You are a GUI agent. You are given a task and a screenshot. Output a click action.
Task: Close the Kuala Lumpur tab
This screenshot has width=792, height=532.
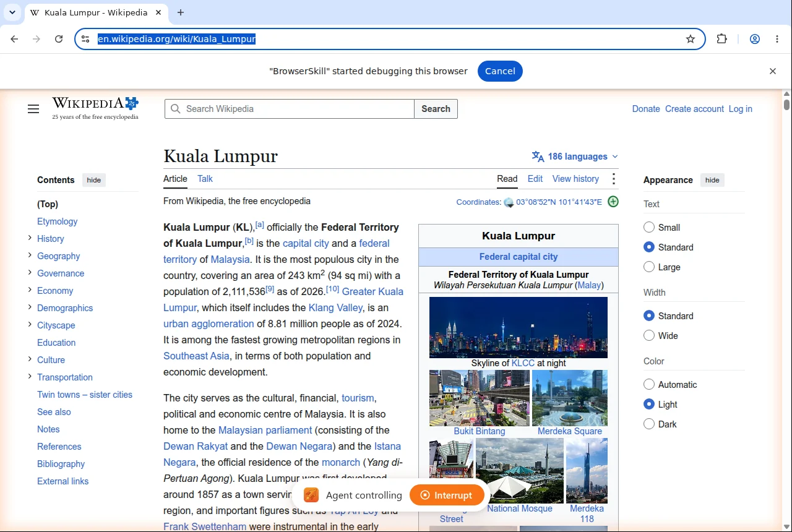(158, 12)
